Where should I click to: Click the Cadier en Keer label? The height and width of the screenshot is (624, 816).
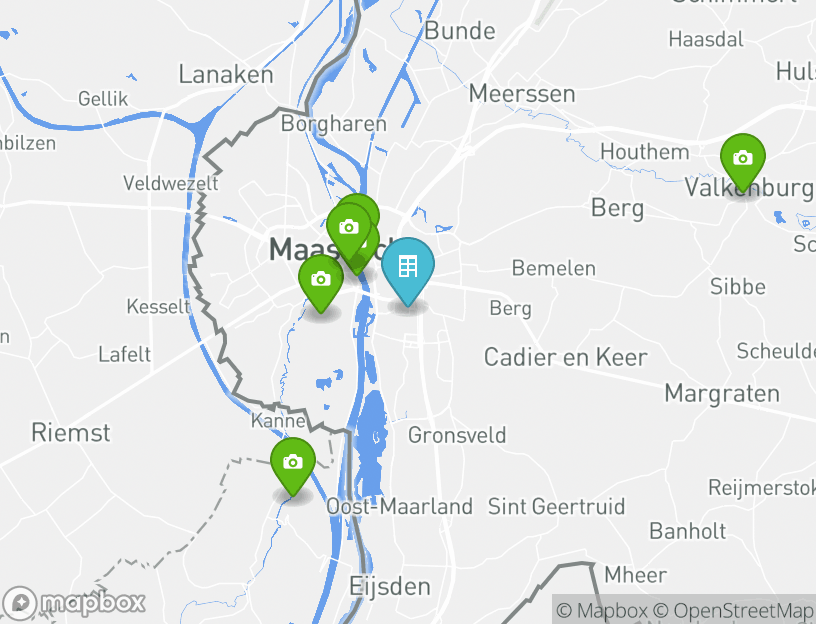click(x=566, y=358)
